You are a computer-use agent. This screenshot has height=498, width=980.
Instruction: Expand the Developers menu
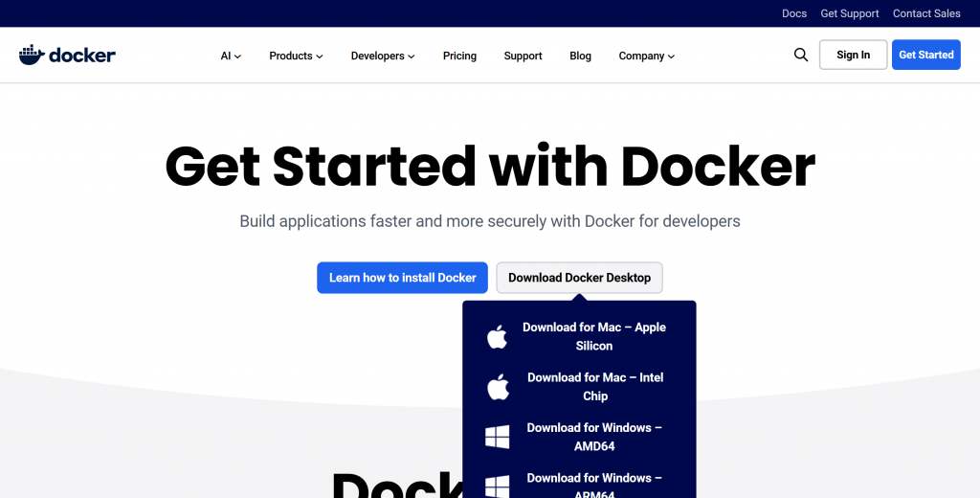pos(383,56)
